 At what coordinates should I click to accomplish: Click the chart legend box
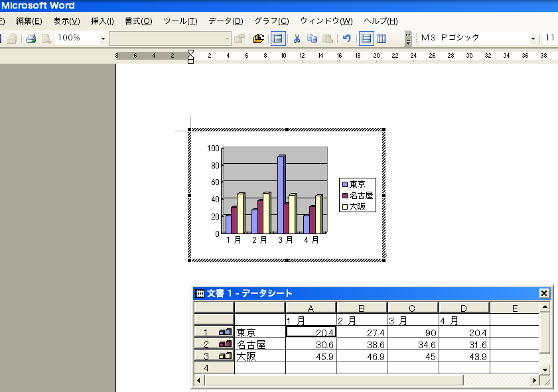[357, 195]
